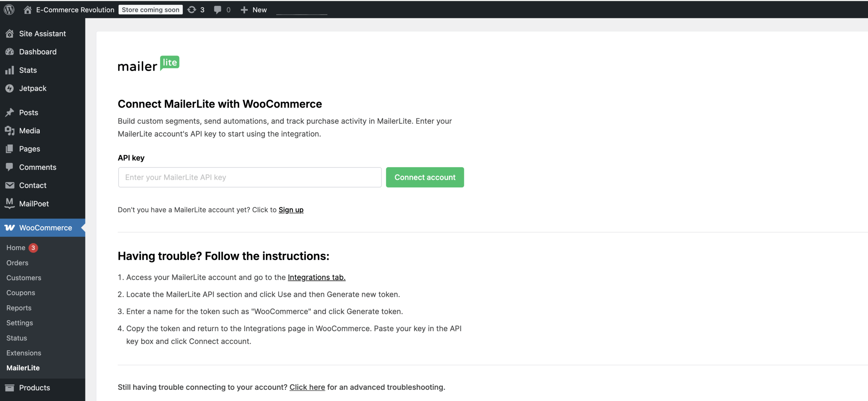Click the Jetpack lightning icon
Image resolution: width=868 pixels, height=401 pixels.
9,88
